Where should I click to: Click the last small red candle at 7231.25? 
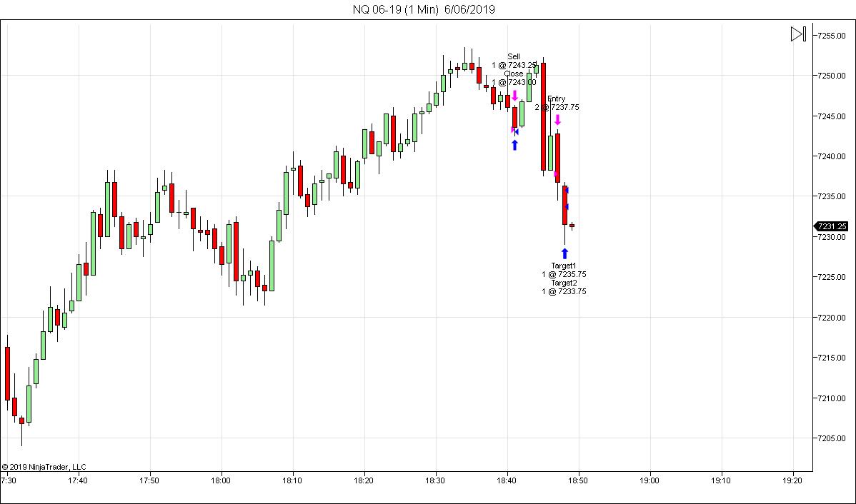pyautogui.click(x=572, y=226)
